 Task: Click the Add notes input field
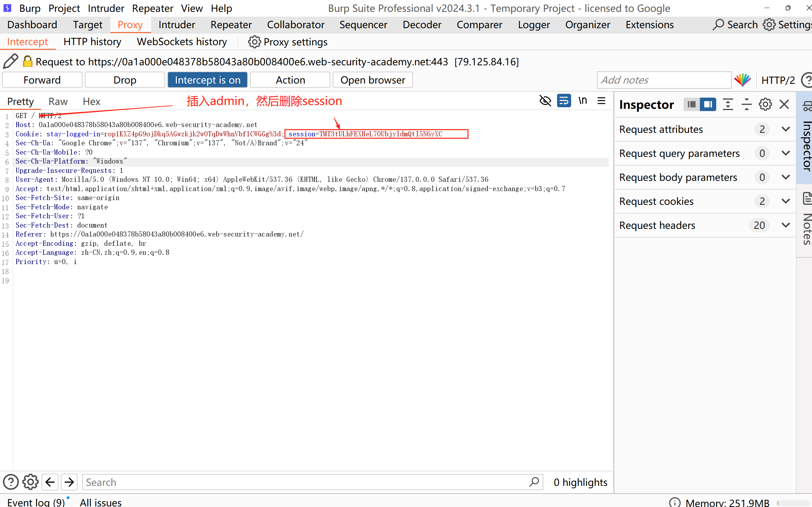pos(663,80)
